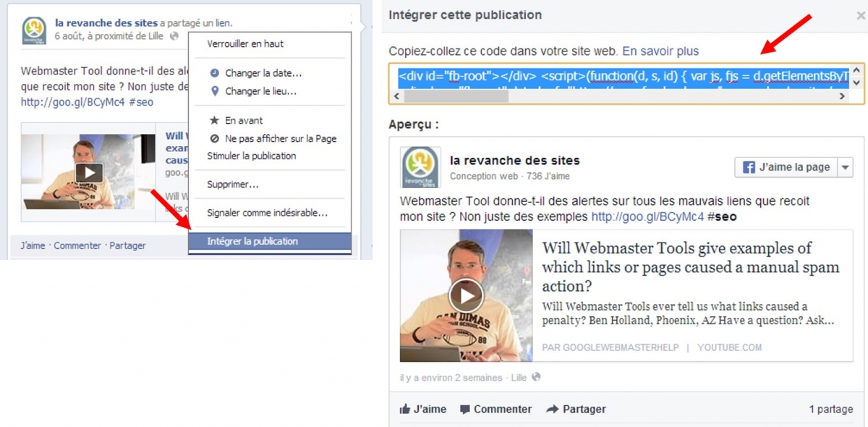The width and height of the screenshot is (868, 427).
Task: Choose Changer le lieu… from menu
Action: [x=270, y=91]
